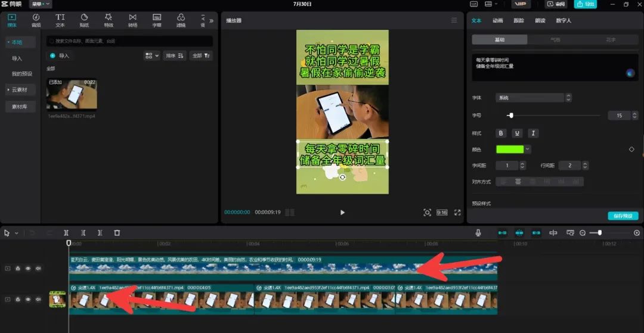Expand the 菜单 menu dropdown
The image size is (644, 333).
tap(41, 4)
